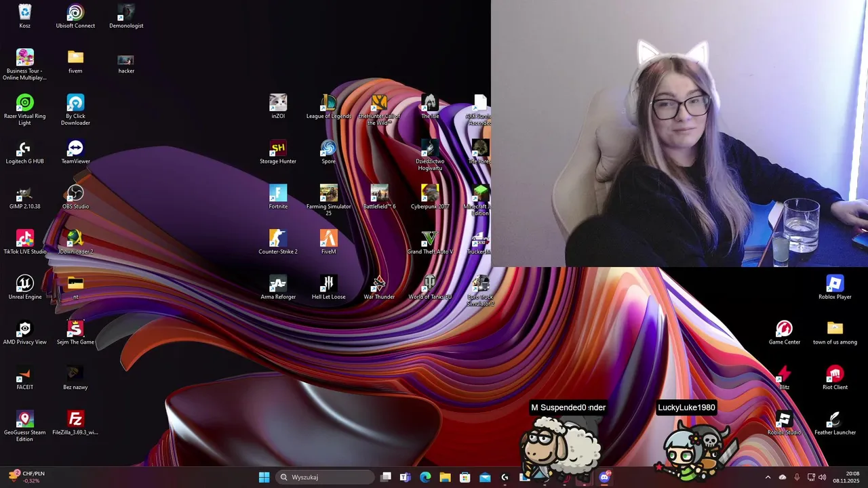Launch Riot Client from the desktop
Screen dimensions: 868x488
click(x=835, y=378)
